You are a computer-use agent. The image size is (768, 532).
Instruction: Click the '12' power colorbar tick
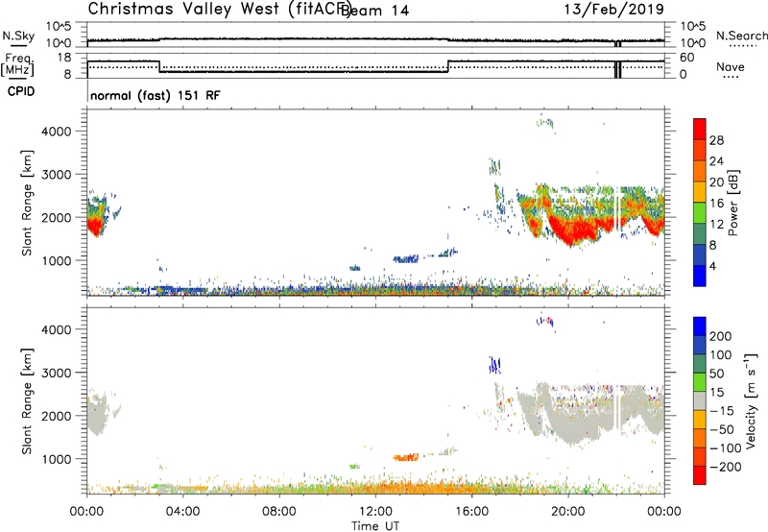tap(716, 225)
